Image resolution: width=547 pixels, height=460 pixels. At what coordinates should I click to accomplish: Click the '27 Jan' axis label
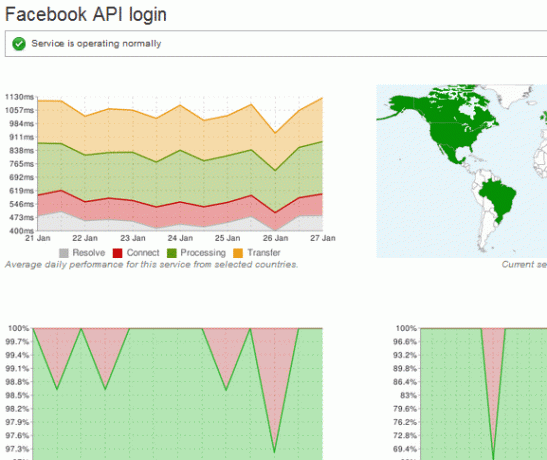point(323,238)
